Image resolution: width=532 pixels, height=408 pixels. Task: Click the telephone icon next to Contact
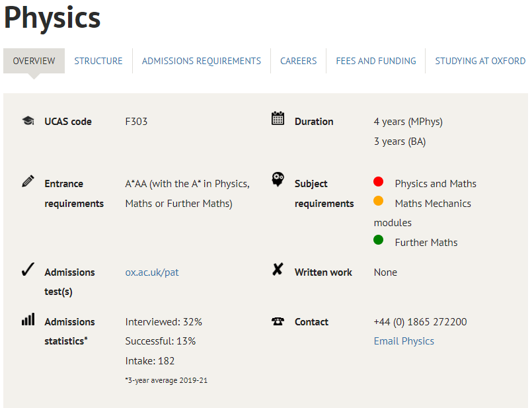click(x=278, y=321)
